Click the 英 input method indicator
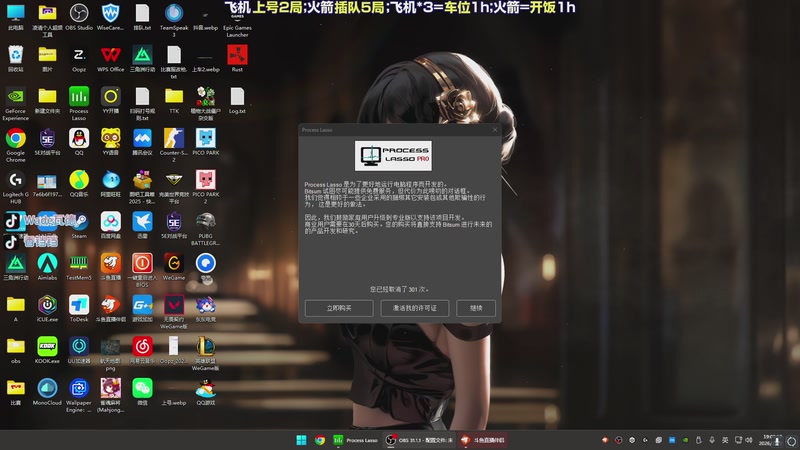 point(725,440)
